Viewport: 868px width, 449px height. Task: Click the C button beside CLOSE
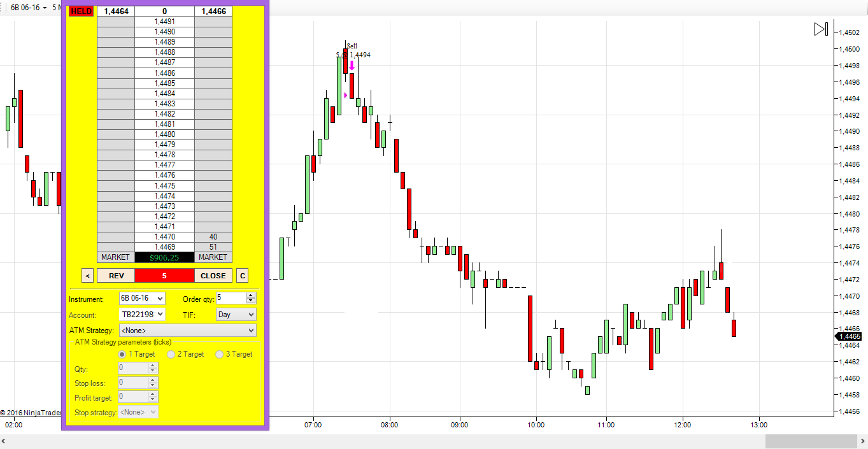[242, 276]
